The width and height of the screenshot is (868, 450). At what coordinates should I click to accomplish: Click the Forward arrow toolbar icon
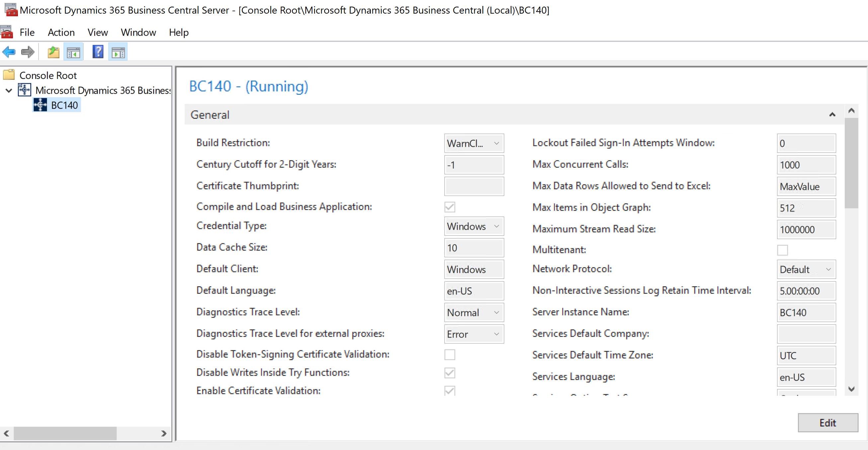pos(28,52)
